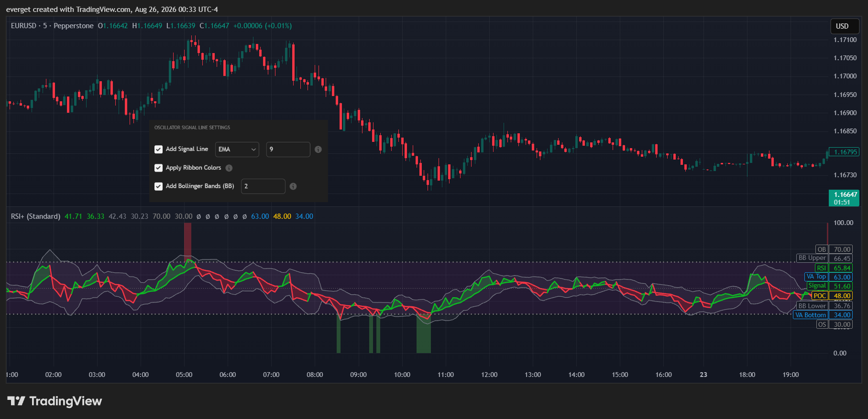Click the POC scale label
This screenshot has height=419, width=868.
(x=820, y=296)
